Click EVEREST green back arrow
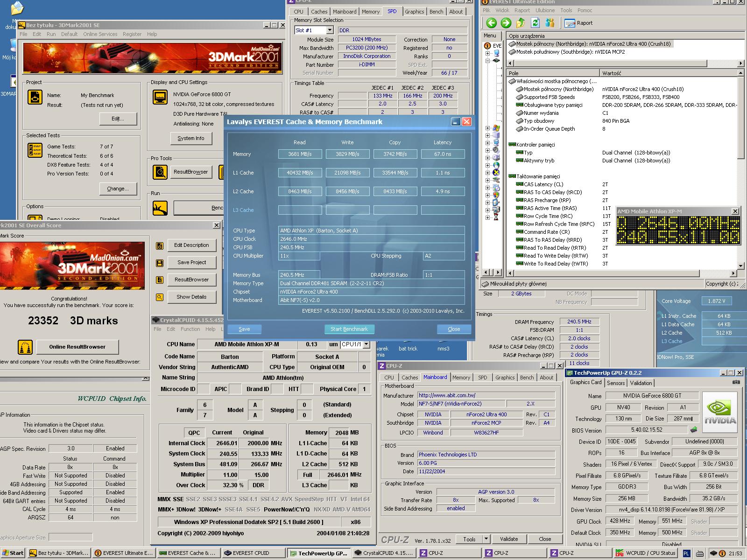This screenshot has width=747, height=560. click(491, 23)
